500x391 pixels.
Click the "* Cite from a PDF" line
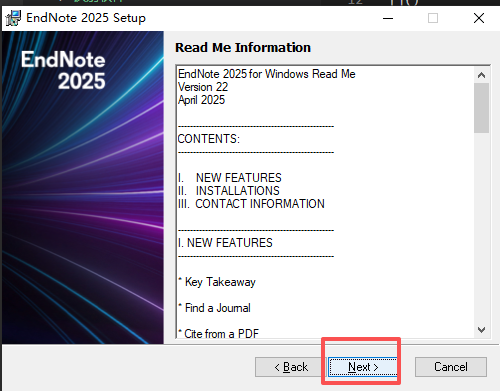tap(218, 333)
